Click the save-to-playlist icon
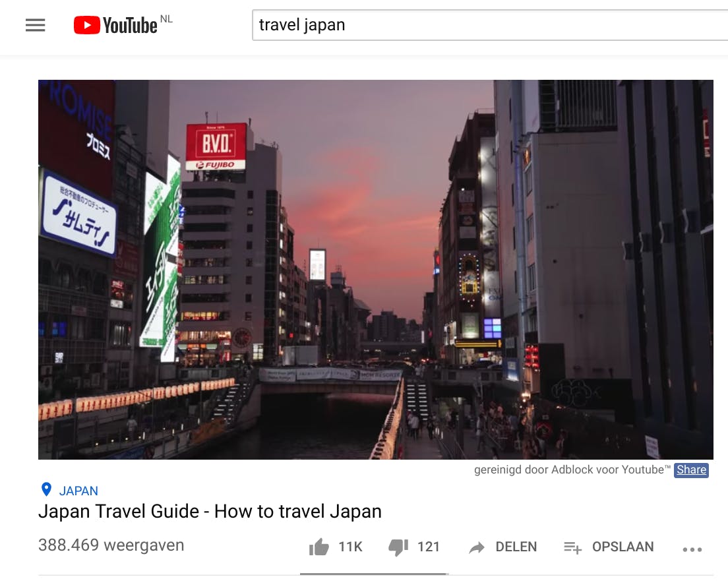 pyautogui.click(x=572, y=548)
